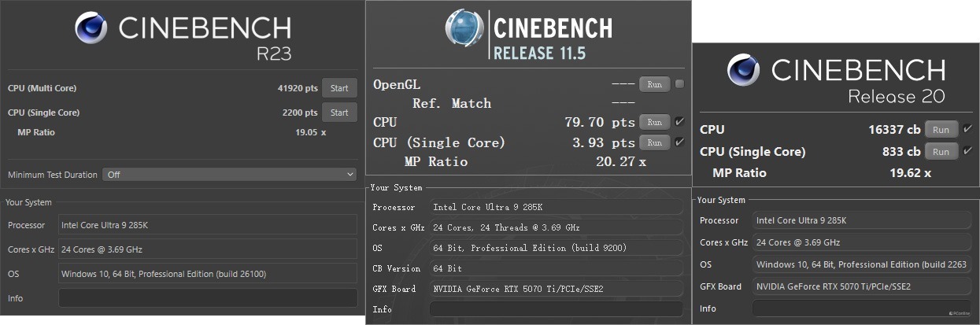
Task: Toggle CPU Single Core checkbox in Release 11.5
Action: [679, 142]
